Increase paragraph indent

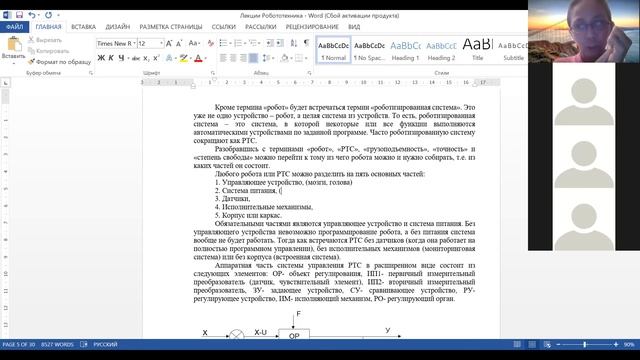pos(280,43)
